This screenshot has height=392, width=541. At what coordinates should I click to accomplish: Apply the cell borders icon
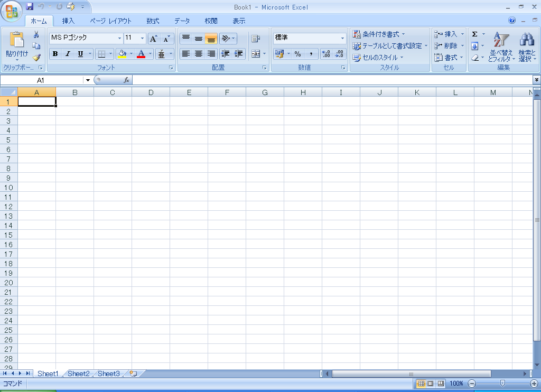tap(101, 54)
